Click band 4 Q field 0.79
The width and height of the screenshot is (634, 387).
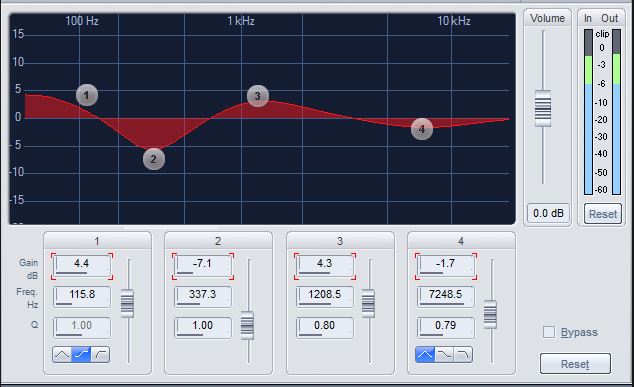tap(446, 328)
